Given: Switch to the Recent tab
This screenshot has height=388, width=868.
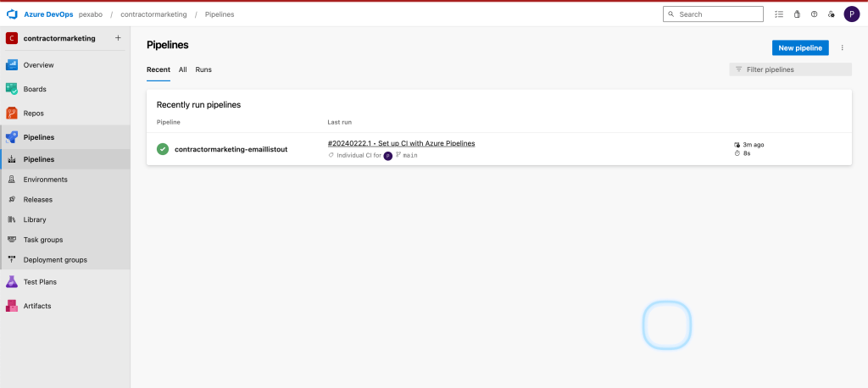Looking at the screenshot, I should [x=159, y=69].
